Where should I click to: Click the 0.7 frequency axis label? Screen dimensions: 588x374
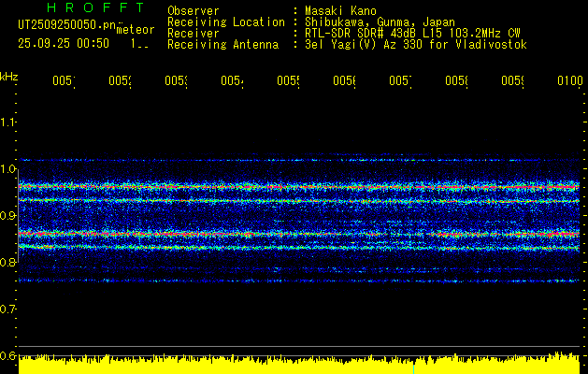click(7, 309)
